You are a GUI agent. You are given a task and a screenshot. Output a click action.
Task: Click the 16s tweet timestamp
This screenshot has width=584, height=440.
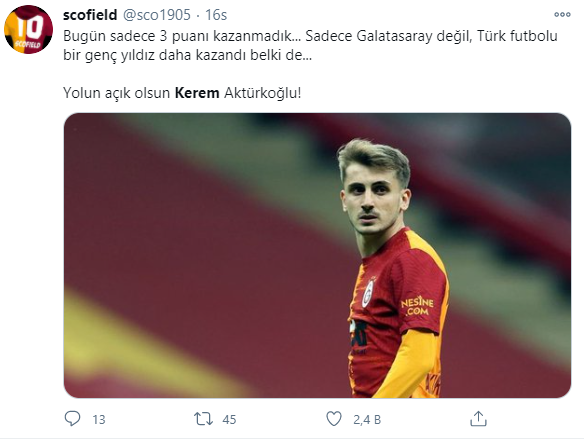[216, 15]
